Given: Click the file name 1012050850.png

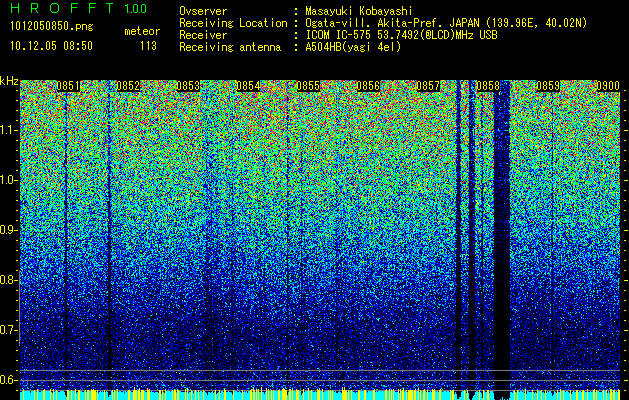Looking at the screenshot, I should (x=52, y=27).
